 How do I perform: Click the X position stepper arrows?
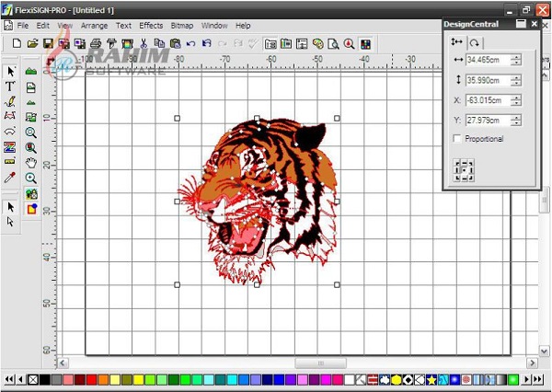(x=516, y=100)
